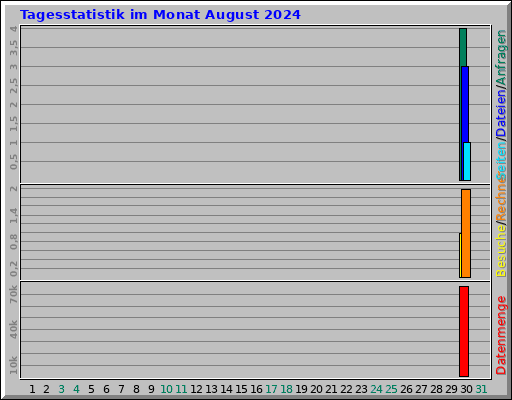Click day 27 on the x-axis
Screen dimensions: 512x400
coord(421,389)
